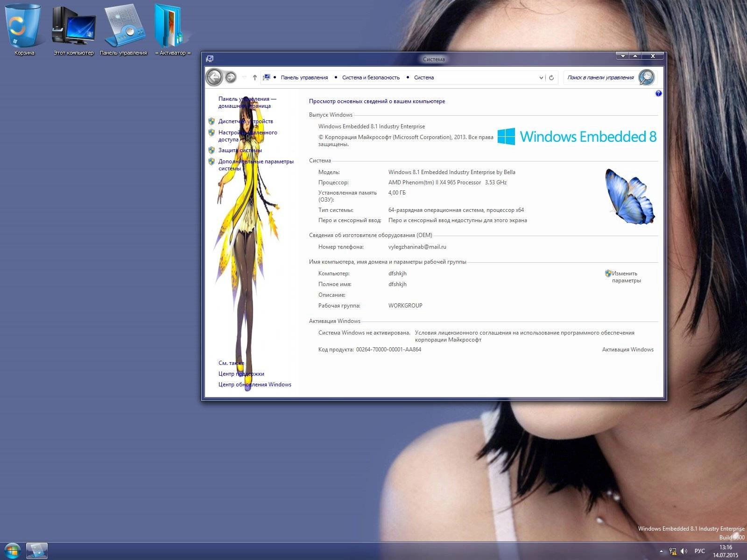Open the Активатор folder icon
Screen dimensions: 747x560
pos(173,29)
